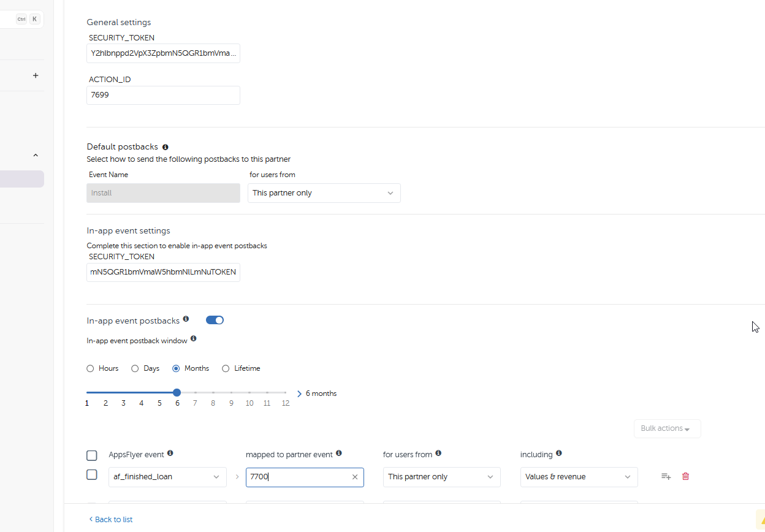Image resolution: width=765 pixels, height=532 pixels.
Task: Clear the 7700 partner event field
Action: (x=355, y=477)
